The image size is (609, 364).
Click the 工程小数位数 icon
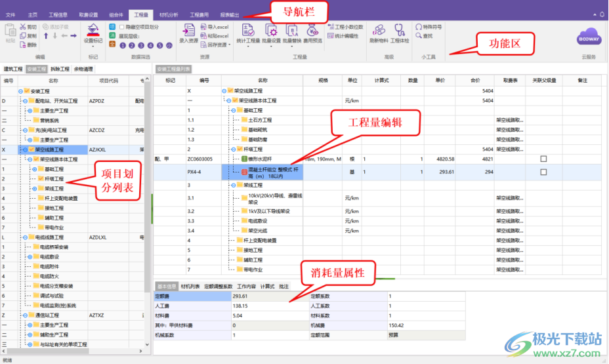coord(331,27)
